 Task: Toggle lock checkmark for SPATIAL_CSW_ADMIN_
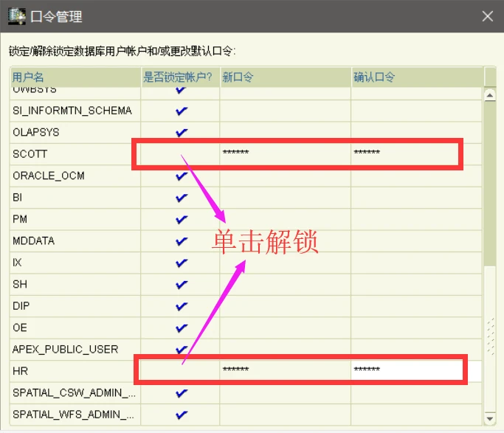click(182, 393)
